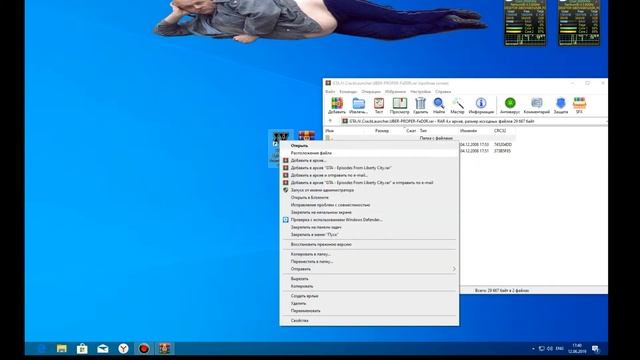Click the Найти magnifier icon in WinRAR
The height and width of the screenshot is (360, 640).
pos(439,105)
